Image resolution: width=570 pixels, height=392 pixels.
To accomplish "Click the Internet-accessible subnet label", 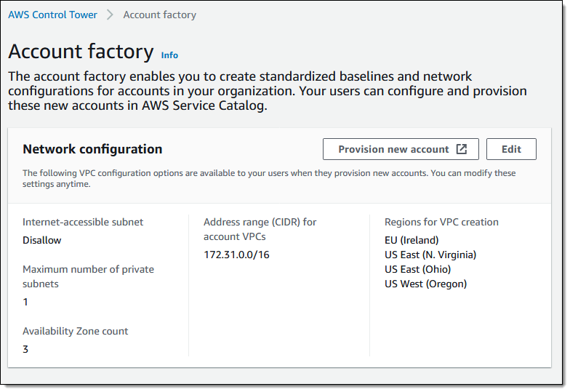I will 83,222.
